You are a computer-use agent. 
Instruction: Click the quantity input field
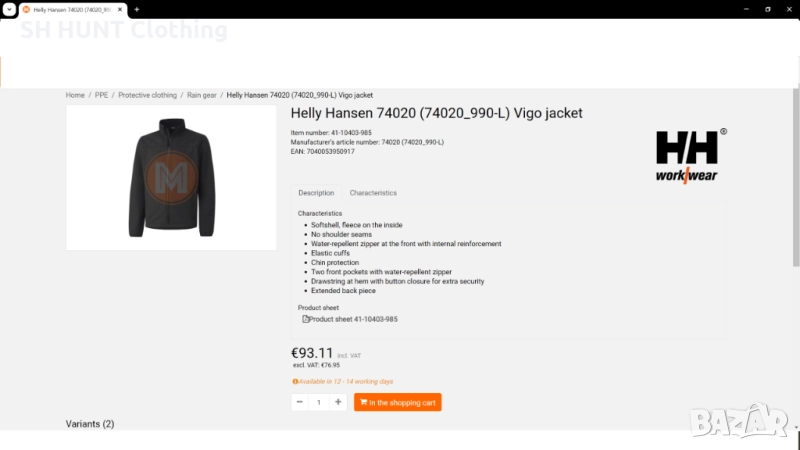coord(319,402)
